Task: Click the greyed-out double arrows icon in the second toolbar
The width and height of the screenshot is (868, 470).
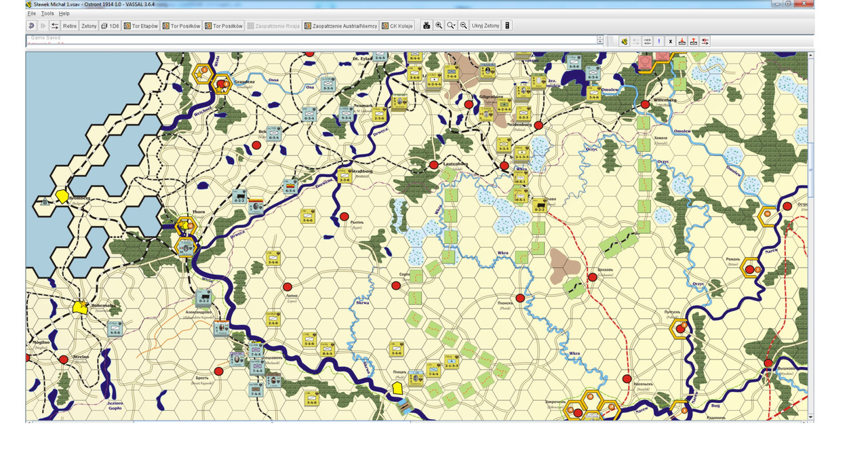Action: 636,41
